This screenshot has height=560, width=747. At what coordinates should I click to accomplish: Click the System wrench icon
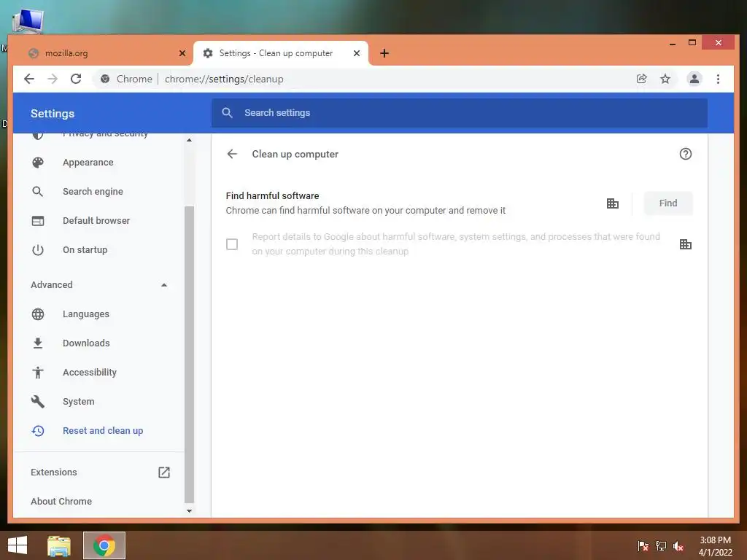38,402
